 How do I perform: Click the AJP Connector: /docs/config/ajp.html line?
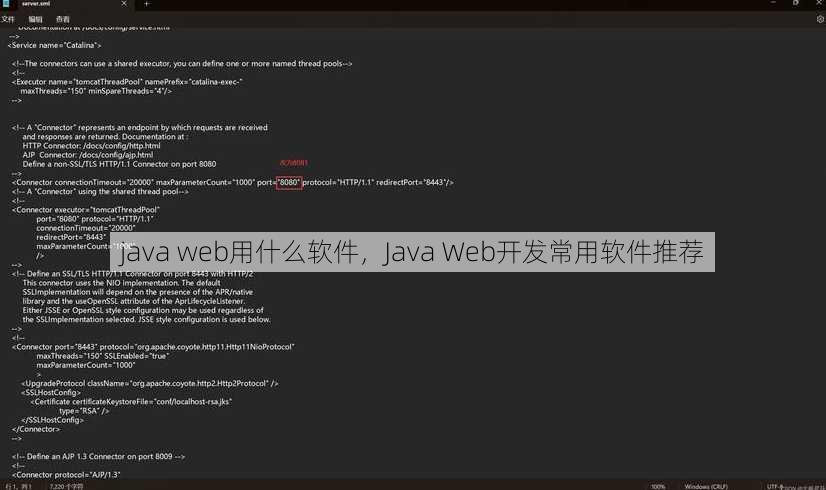coord(87,155)
